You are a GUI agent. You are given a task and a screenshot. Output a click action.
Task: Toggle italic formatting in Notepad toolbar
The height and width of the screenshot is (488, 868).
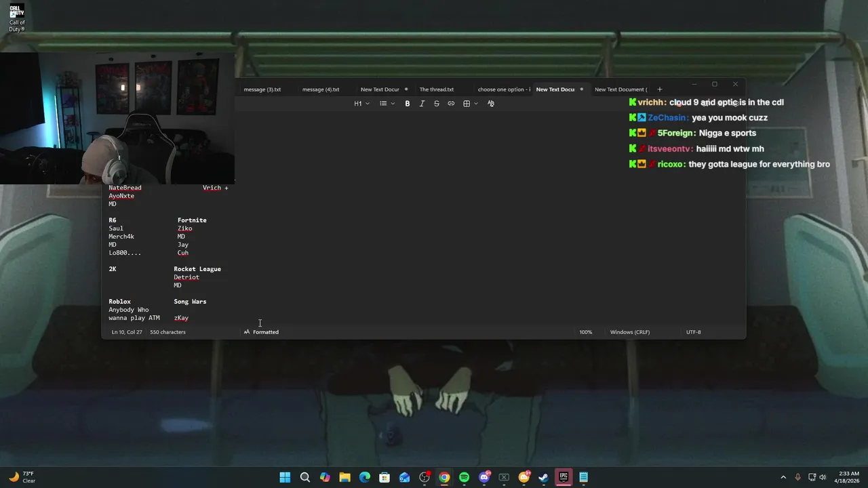click(422, 104)
